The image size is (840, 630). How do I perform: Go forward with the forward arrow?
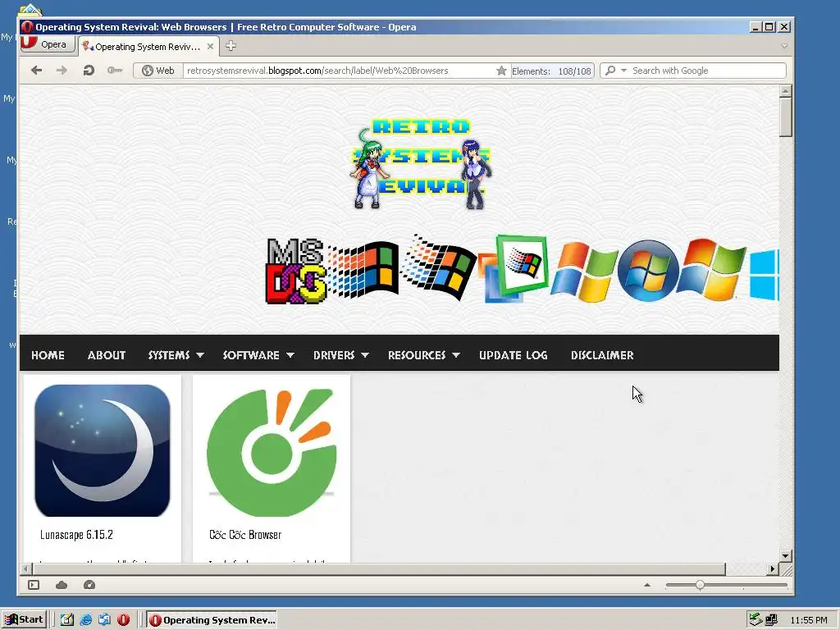pyautogui.click(x=62, y=71)
